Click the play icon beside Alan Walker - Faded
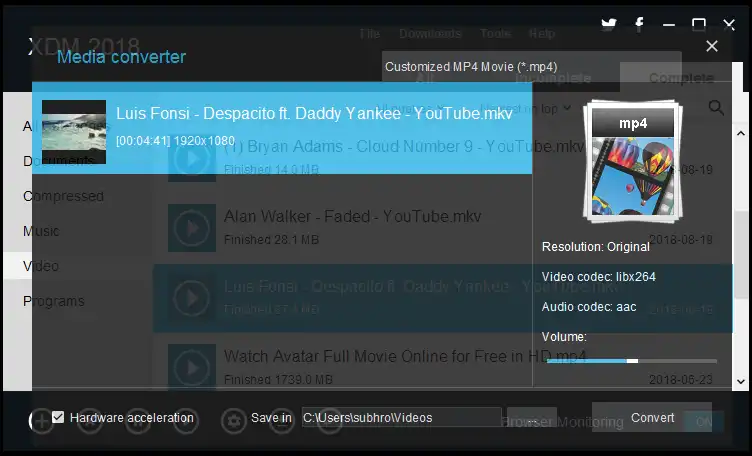The image size is (752, 456). click(191, 228)
